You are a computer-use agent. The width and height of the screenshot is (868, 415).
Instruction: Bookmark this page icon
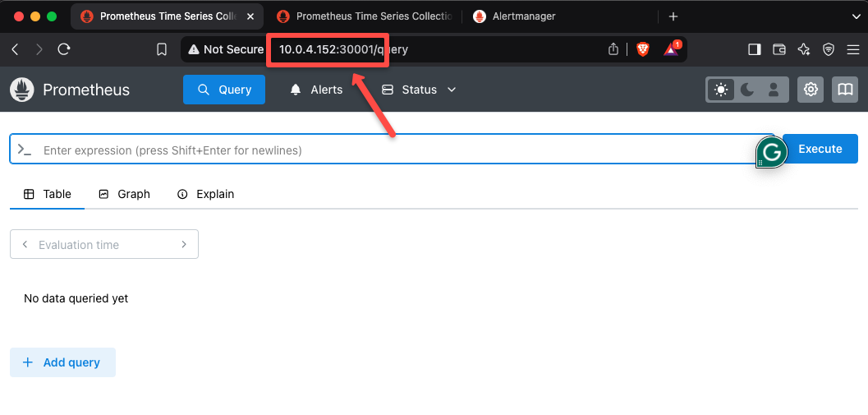pos(162,50)
